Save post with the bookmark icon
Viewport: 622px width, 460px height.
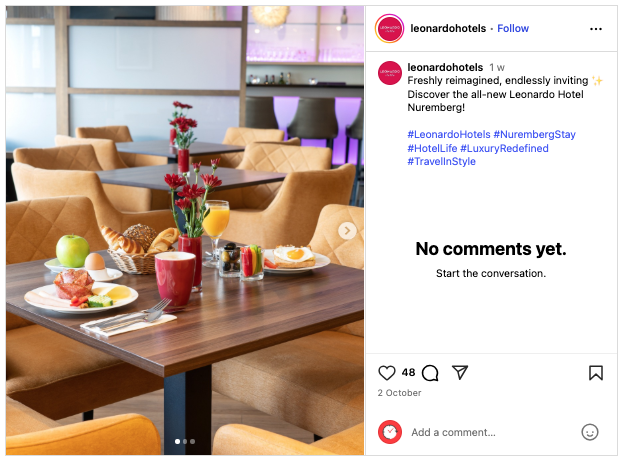[x=596, y=373]
